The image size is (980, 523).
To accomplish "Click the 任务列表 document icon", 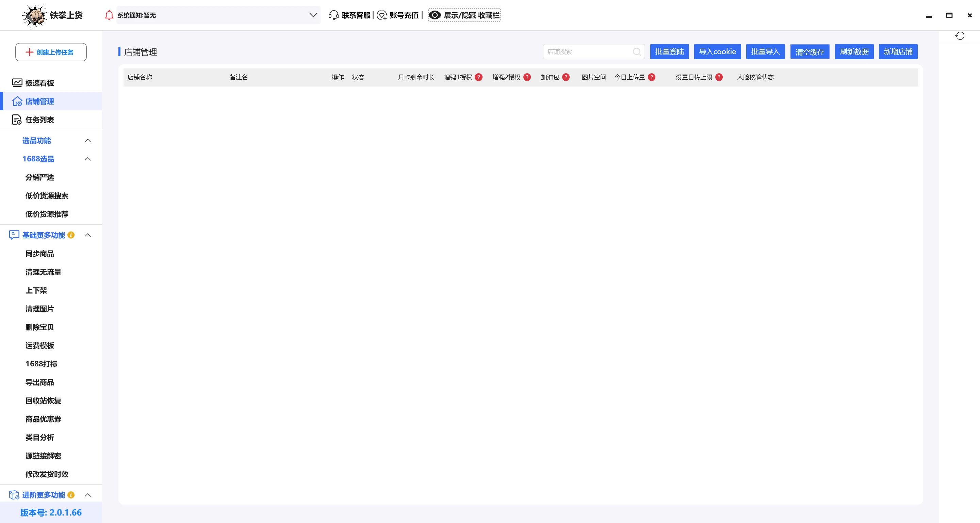I will (17, 120).
